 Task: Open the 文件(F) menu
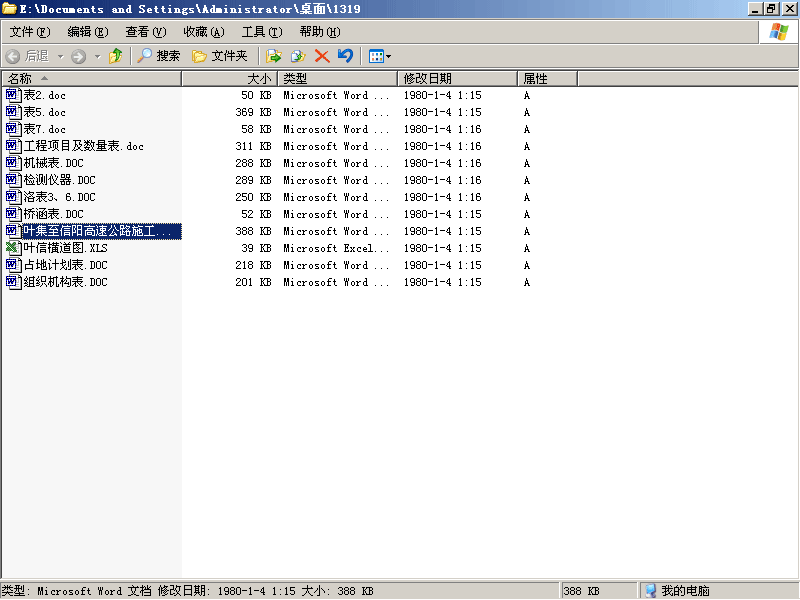coord(30,32)
